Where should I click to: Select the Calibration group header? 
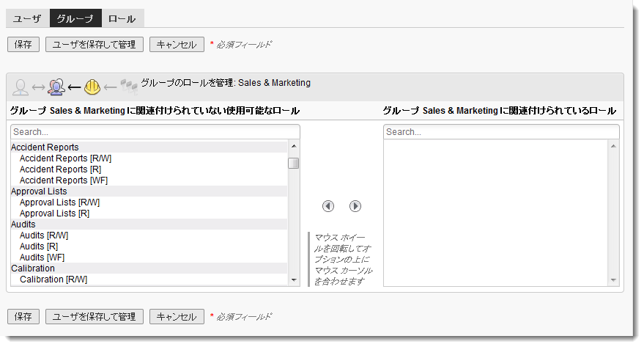click(x=149, y=268)
